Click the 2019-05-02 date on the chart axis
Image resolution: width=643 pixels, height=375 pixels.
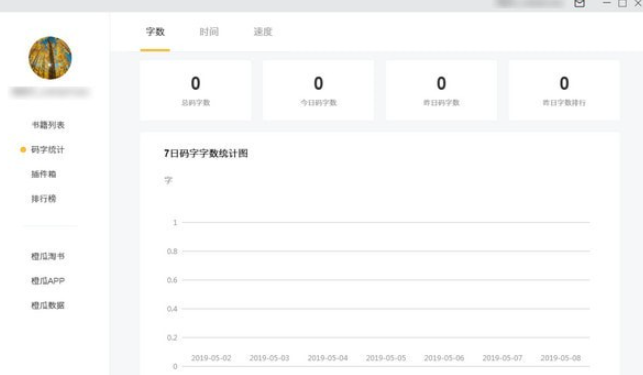(211, 358)
